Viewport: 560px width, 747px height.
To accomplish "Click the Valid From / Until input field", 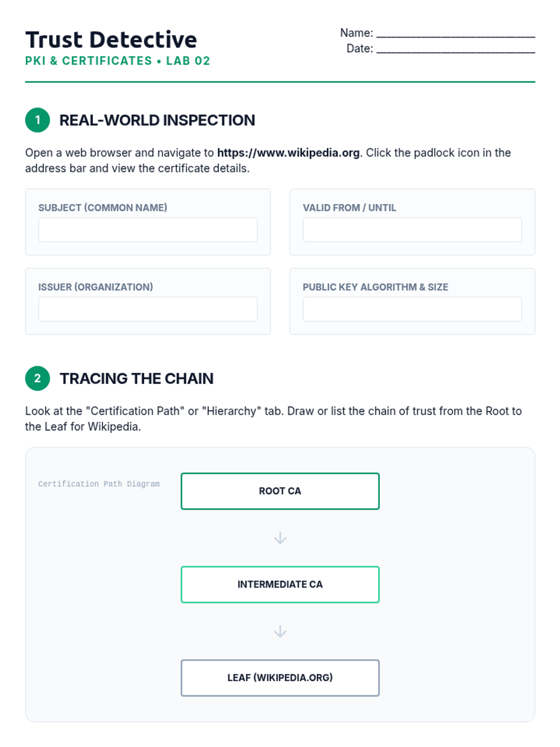I will (x=412, y=230).
